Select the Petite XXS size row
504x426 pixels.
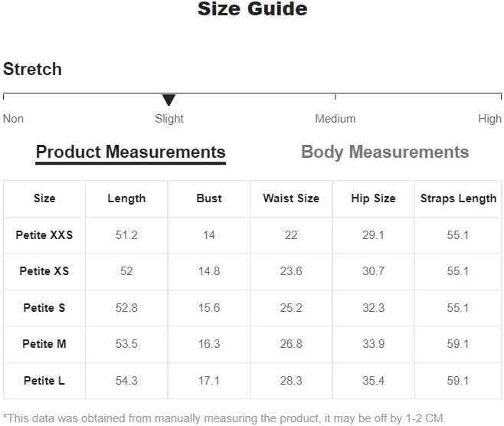point(252,235)
